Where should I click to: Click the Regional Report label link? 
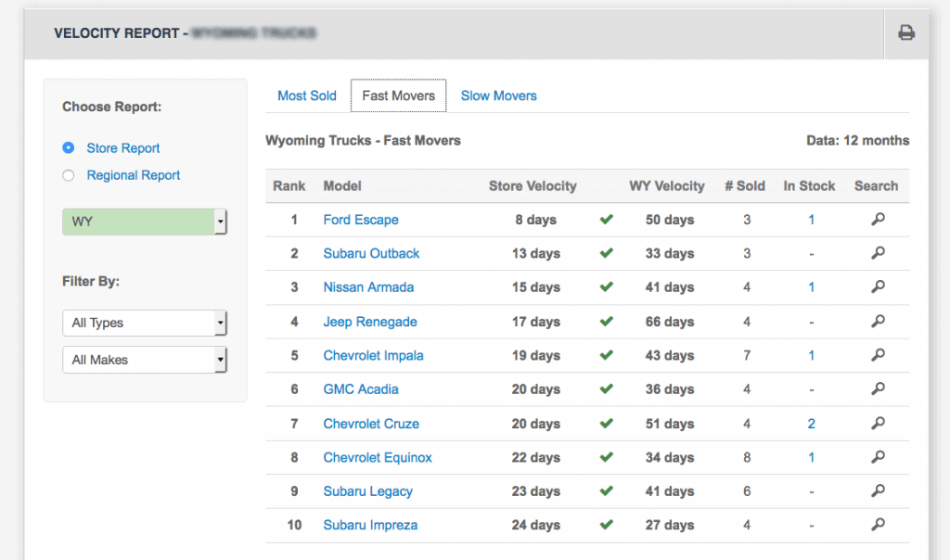pyautogui.click(x=134, y=175)
